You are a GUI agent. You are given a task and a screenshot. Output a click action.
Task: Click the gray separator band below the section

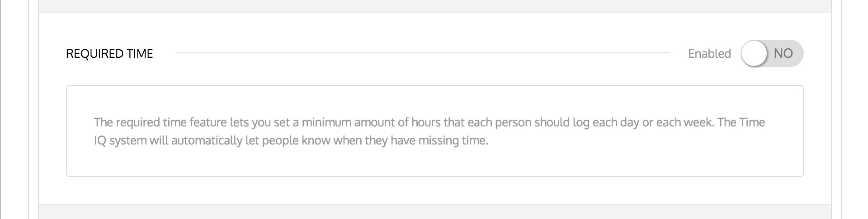[434, 212]
